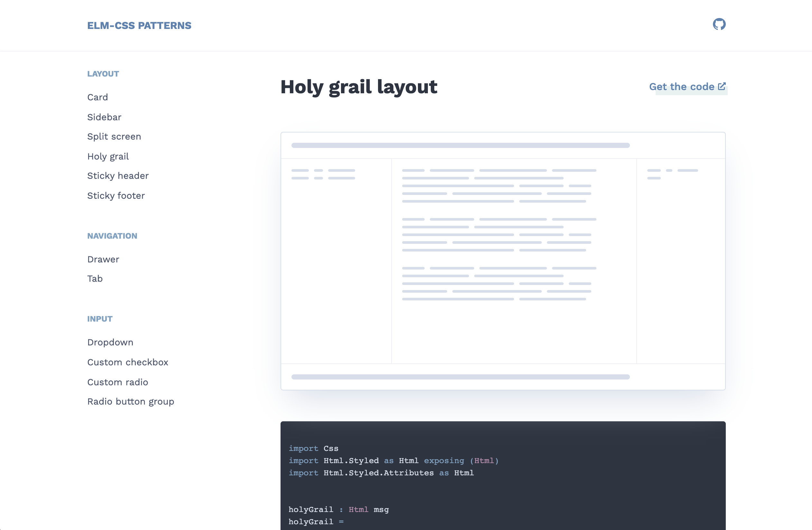Open the GitHub repository icon

click(719, 24)
